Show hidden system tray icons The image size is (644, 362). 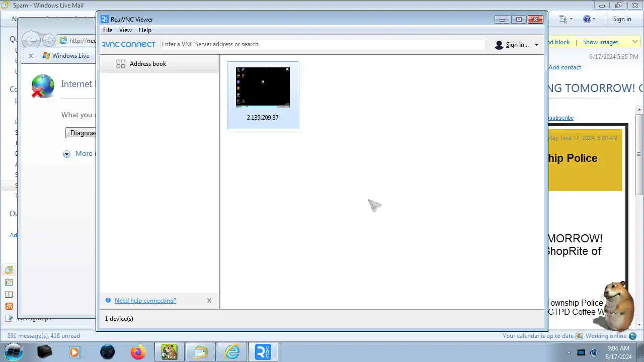(x=569, y=352)
